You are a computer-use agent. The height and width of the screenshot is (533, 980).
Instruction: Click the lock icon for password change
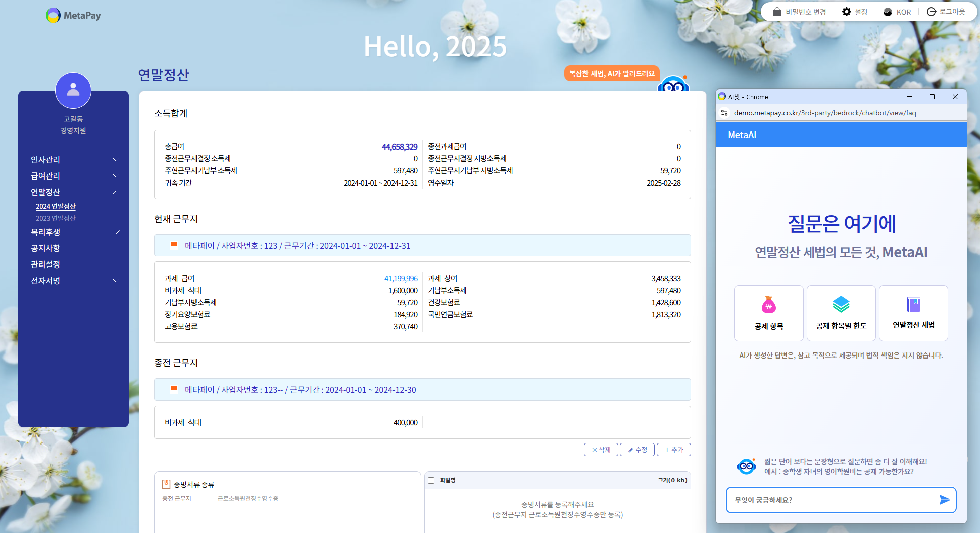click(x=777, y=12)
